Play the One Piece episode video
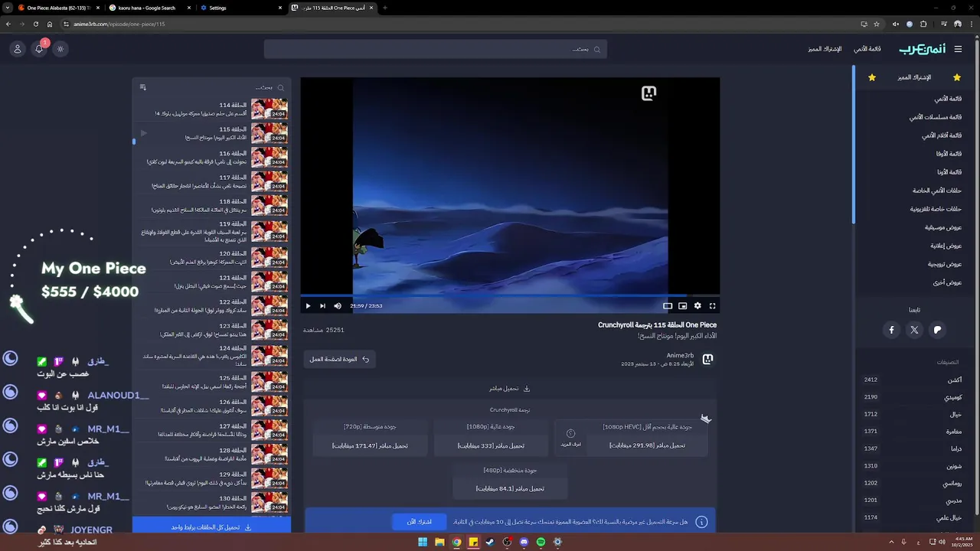The image size is (980, 551). [308, 305]
